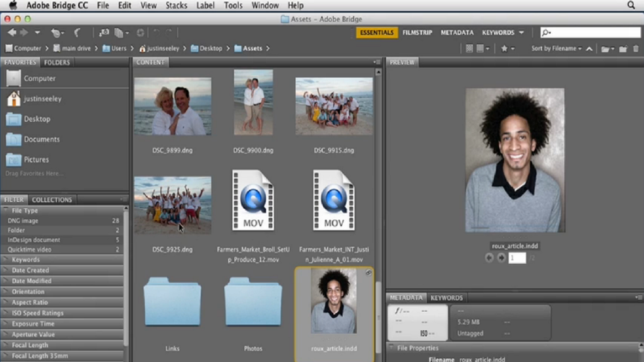Select the DSC_9915.dng group photo thumbnail
Image resolution: width=644 pixels, height=362 pixels.
point(334,107)
